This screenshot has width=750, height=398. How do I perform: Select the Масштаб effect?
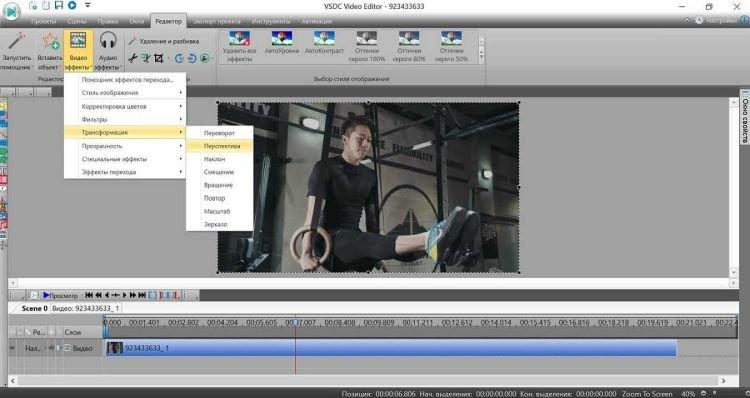pyautogui.click(x=220, y=211)
